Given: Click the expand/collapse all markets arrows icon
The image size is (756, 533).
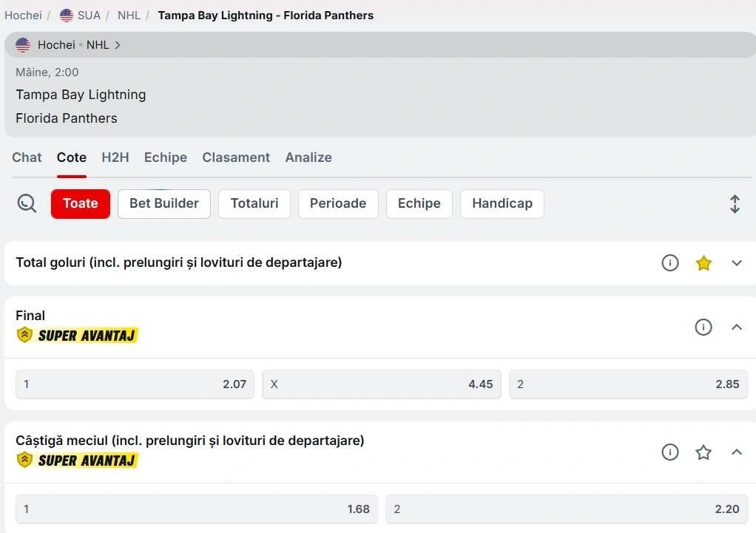Looking at the screenshot, I should click(x=734, y=204).
